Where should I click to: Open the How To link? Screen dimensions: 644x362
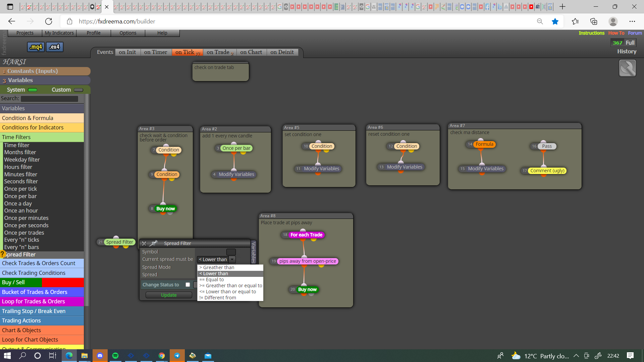click(616, 33)
